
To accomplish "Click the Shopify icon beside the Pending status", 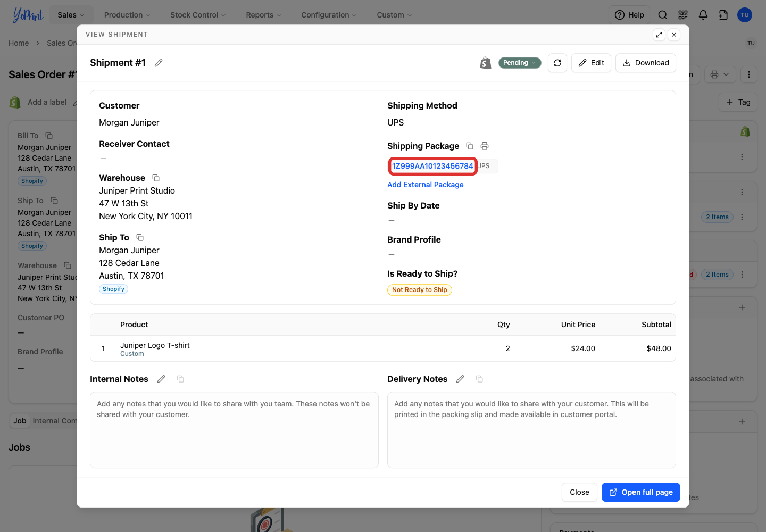I will (486, 63).
